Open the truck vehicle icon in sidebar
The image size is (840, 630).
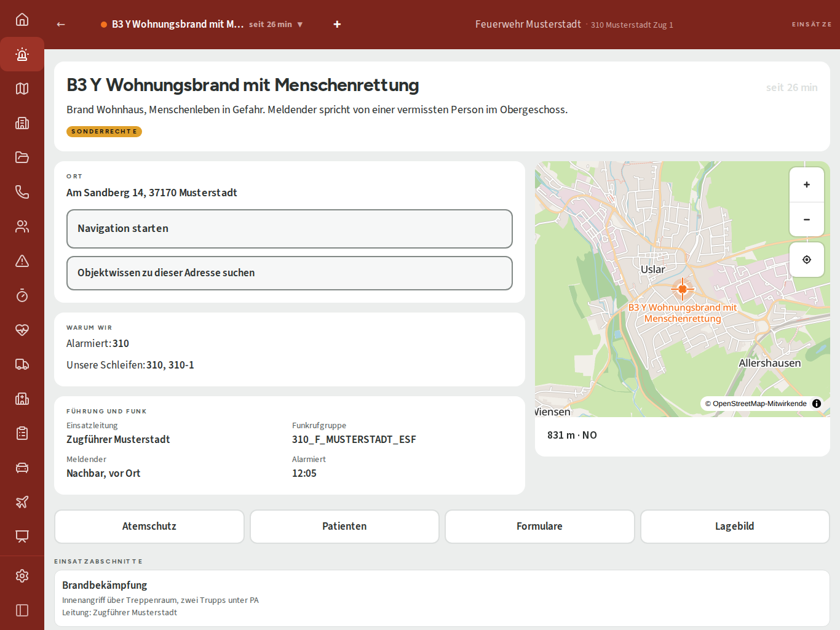pyautogui.click(x=22, y=364)
